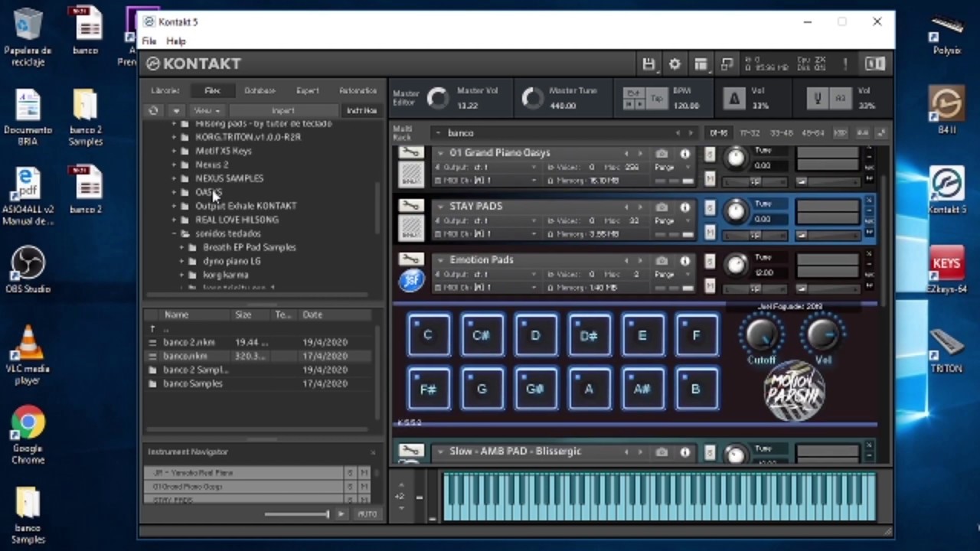Open Kontakt options gear icon
Viewport: 980px width, 551px height.
pos(675,64)
